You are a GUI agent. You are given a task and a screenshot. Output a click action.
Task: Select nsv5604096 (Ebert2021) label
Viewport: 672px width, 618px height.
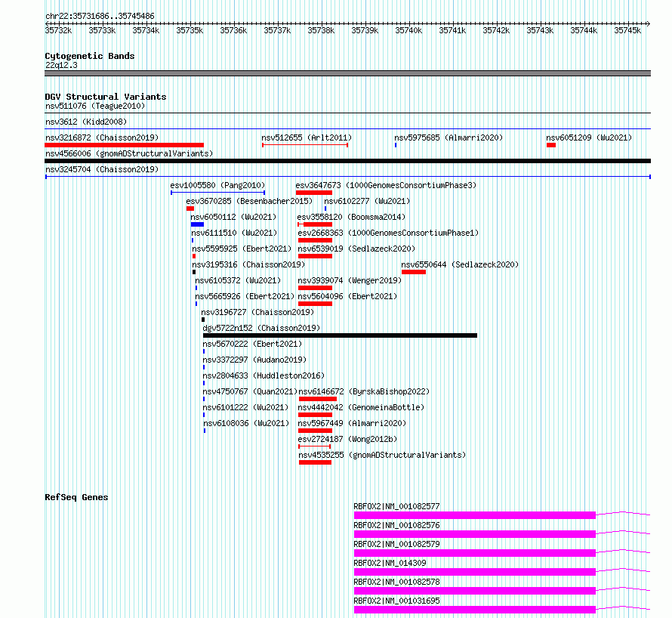pos(347,296)
